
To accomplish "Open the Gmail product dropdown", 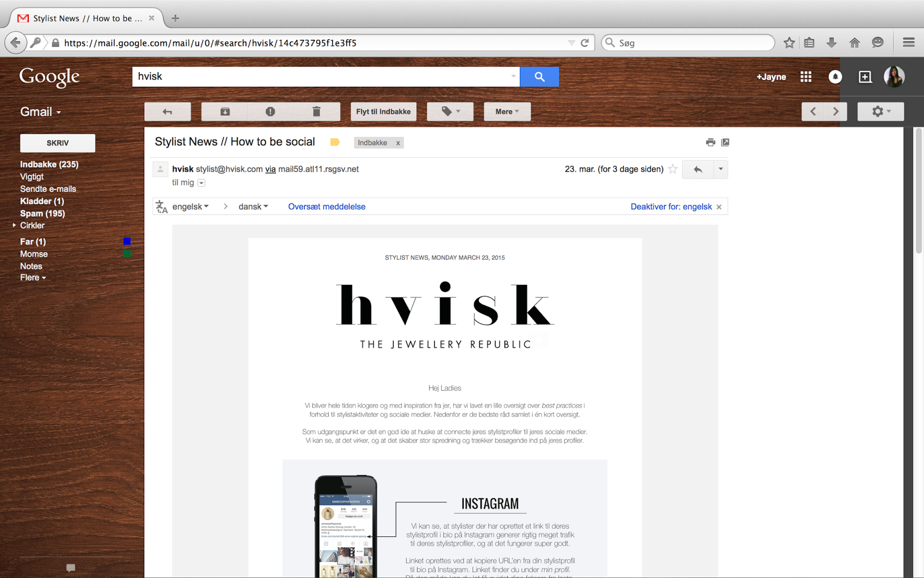I will (40, 112).
